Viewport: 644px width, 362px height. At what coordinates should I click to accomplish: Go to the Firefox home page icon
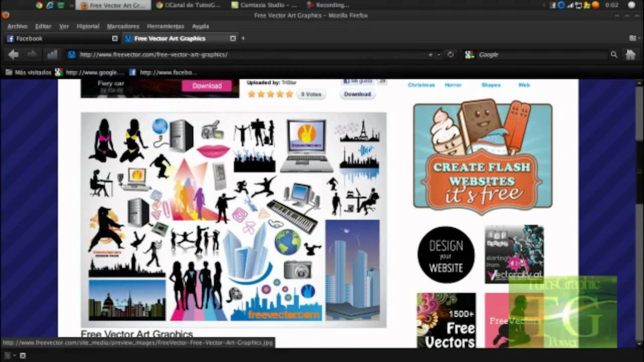pyautogui.click(x=630, y=55)
